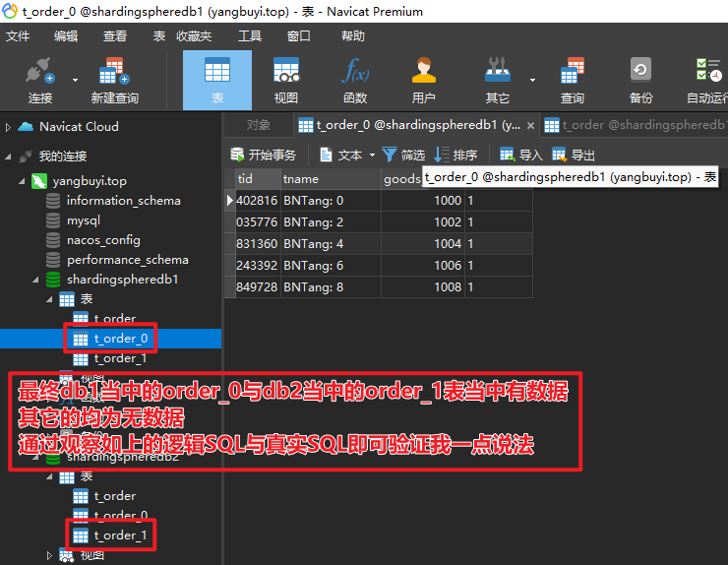
Task: Select the 其它 (Others) tools icon
Action: pos(497,80)
